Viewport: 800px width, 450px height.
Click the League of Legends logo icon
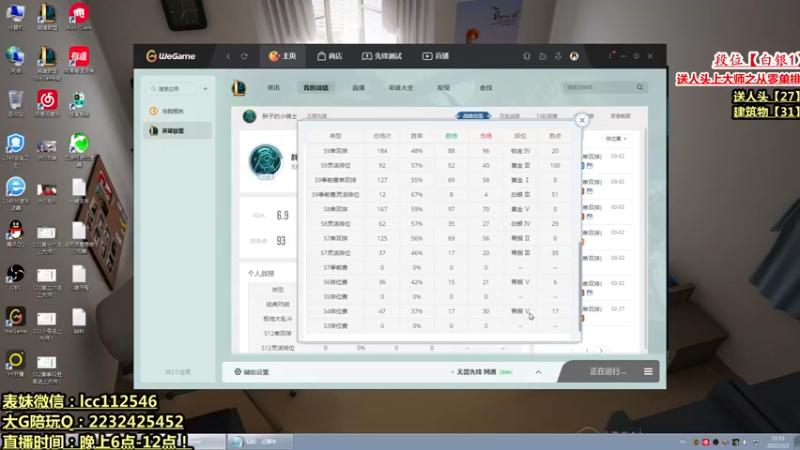point(239,88)
